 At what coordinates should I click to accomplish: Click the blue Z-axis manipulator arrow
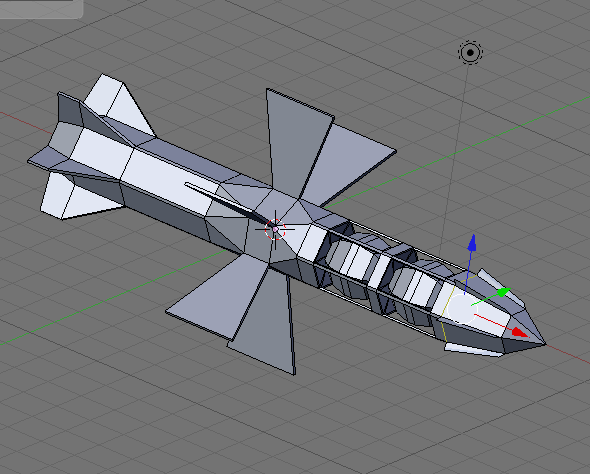tap(472, 243)
